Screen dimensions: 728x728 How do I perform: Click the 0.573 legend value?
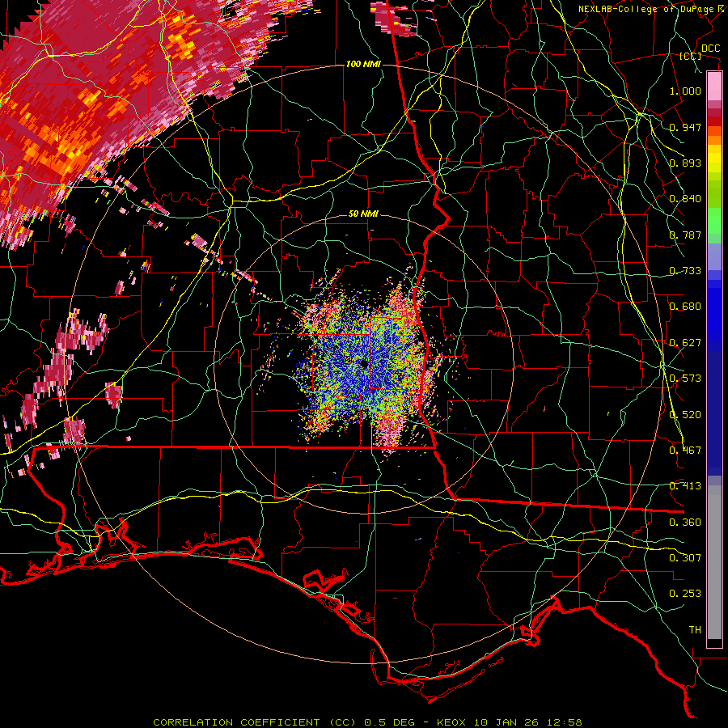pyautogui.click(x=685, y=379)
